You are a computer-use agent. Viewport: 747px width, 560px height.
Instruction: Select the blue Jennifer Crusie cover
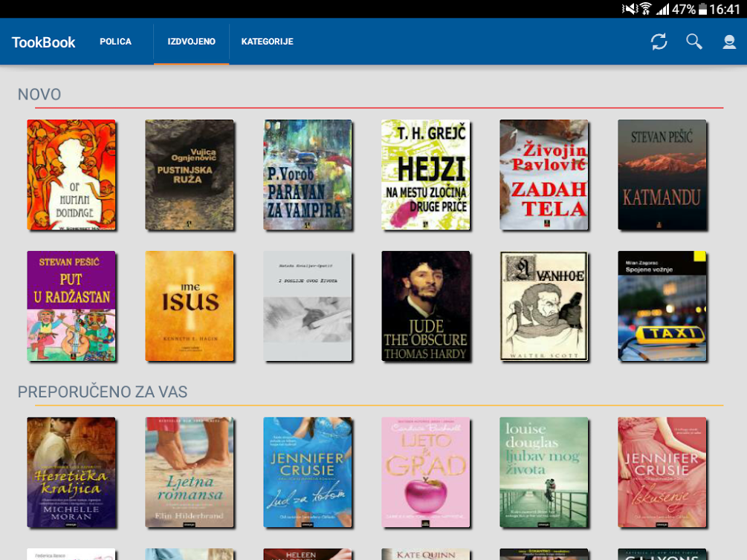307,472
